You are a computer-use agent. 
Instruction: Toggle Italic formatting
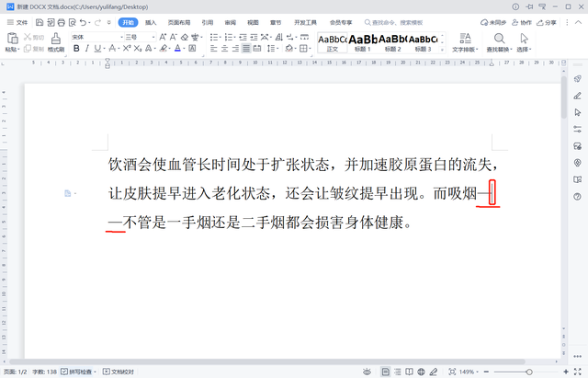pos(87,49)
